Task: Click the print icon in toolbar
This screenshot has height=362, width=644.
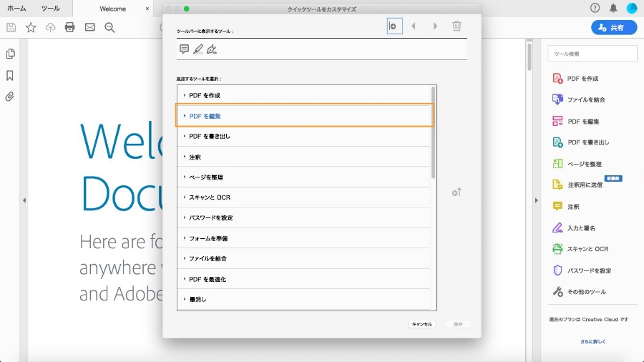Action: (x=70, y=27)
